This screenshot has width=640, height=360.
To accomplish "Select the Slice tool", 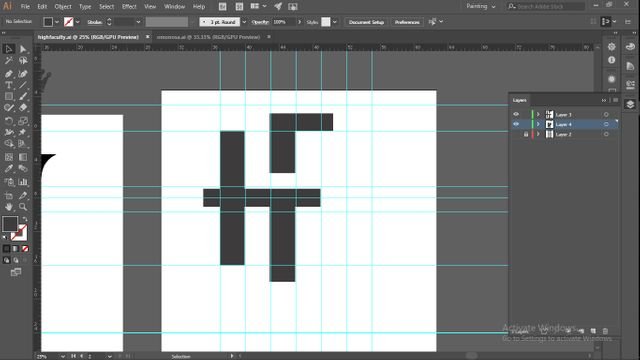I will point(23,196).
